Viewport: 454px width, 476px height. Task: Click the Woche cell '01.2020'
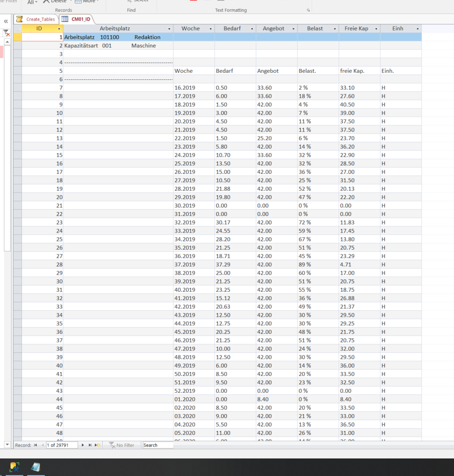pyautogui.click(x=194, y=399)
